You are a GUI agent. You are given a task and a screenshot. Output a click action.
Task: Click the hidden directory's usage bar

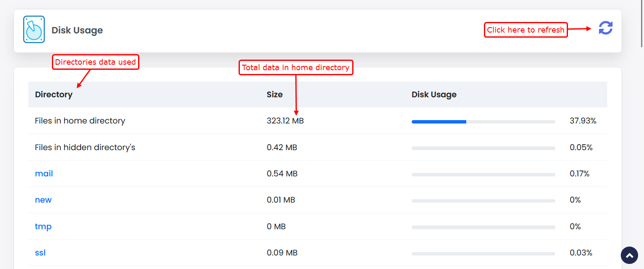click(483, 148)
